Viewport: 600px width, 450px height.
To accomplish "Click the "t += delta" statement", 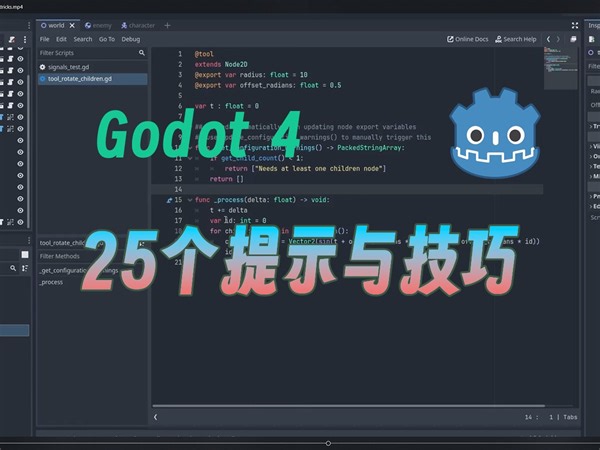I will (228, 210).
